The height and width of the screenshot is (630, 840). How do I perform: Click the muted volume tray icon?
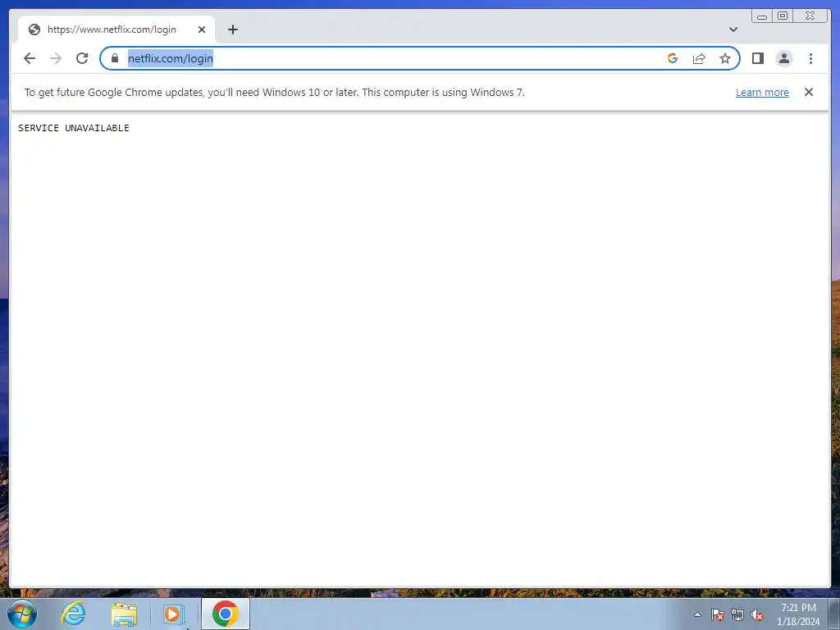[x=757, y=615]
